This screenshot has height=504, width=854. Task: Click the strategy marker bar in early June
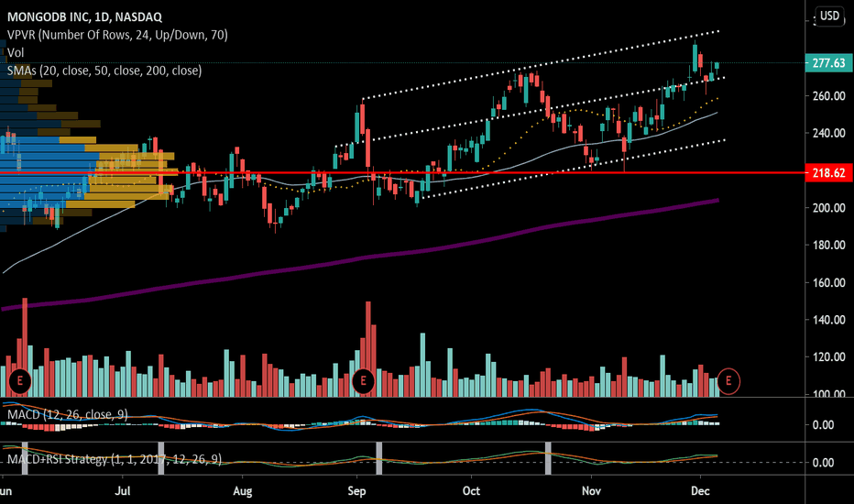(x=25, y=458)
